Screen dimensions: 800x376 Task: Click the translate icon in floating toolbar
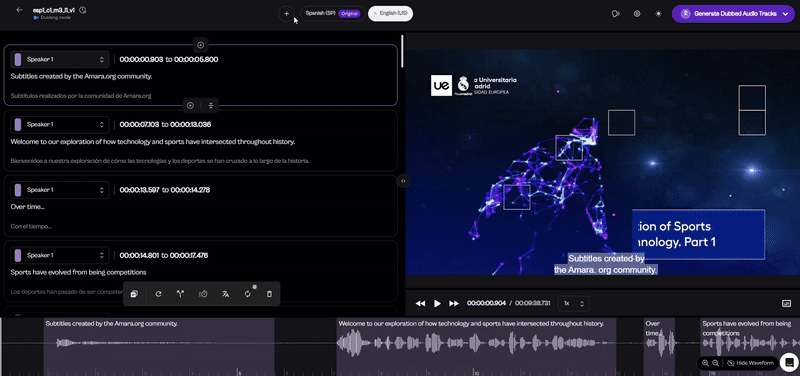pyautogui.click(x=226, y=294)
